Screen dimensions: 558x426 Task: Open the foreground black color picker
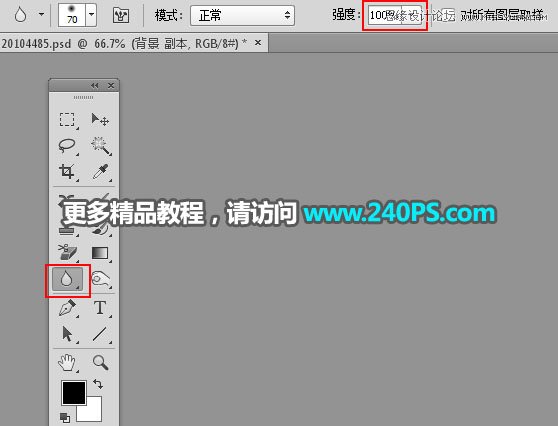click(x=74, y=393)
